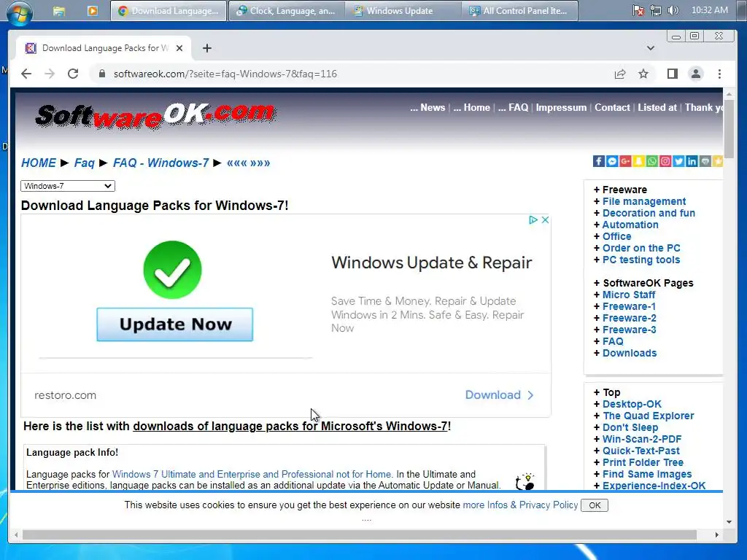Screen dimensions: 747x560
Task: Share via the WhatsApp icon
Action: pyautogui.click(x=652, y=161)
